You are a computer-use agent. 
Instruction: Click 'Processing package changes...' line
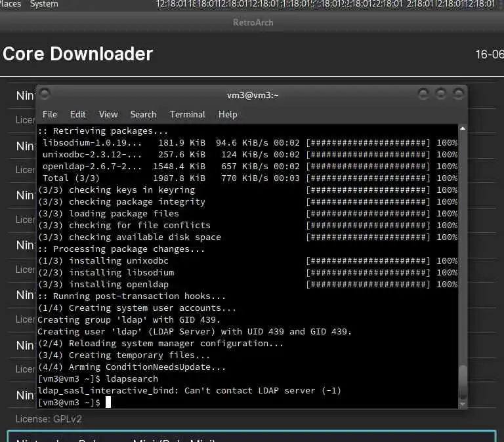tap(121, 249)
